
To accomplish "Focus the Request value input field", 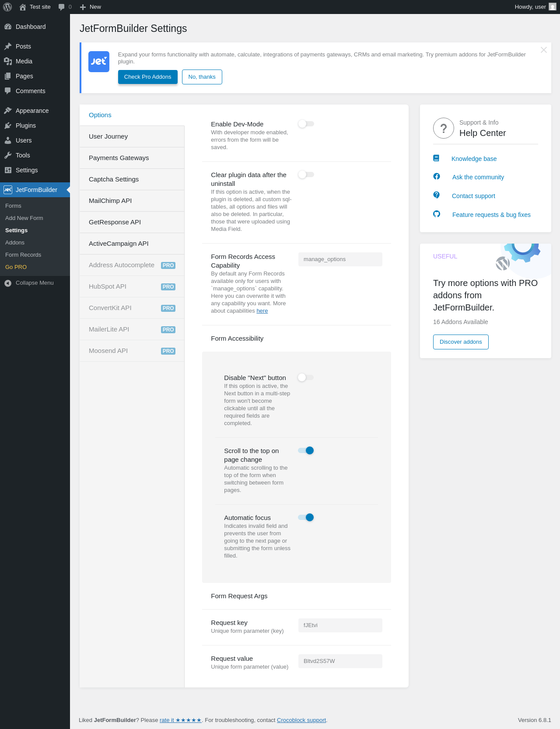I will click(340, 661).
